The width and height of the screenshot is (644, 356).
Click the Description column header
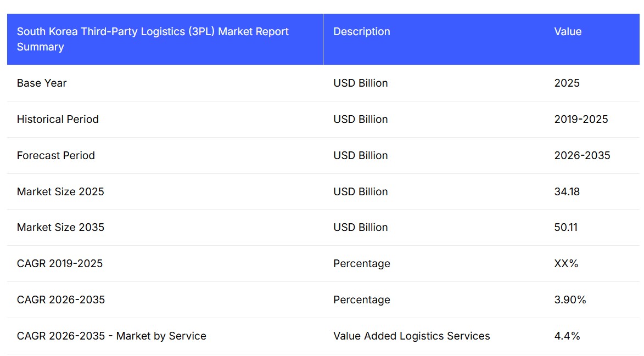pyautogui.click(x=362, y=32)
